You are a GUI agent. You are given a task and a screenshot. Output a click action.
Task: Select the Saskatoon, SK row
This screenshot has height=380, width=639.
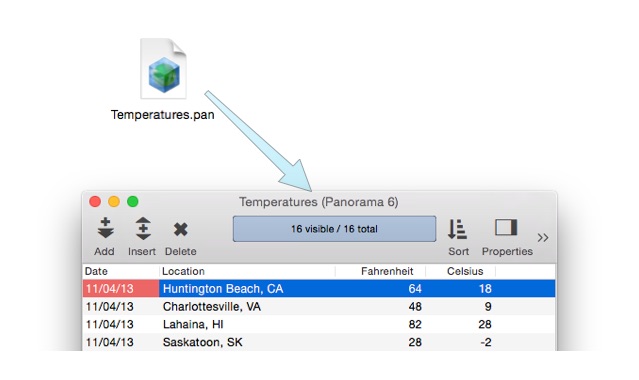point(319,342)
